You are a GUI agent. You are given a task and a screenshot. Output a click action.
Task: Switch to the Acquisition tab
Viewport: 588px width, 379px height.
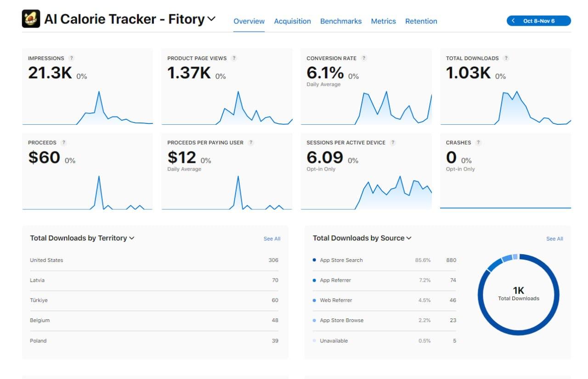(x=293, y=21)
